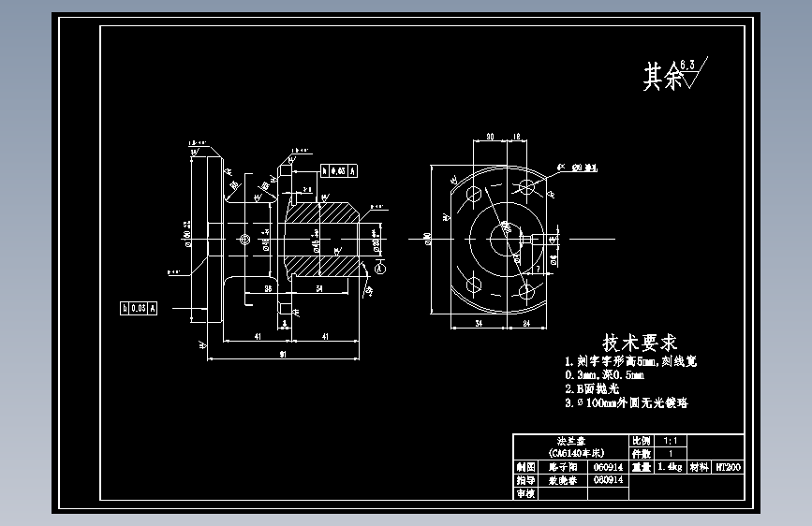Image resolution: width=812 pixels, height=526 pixels.
Task: Click the 4×Ø9 hole callout text
Action: 577,168
